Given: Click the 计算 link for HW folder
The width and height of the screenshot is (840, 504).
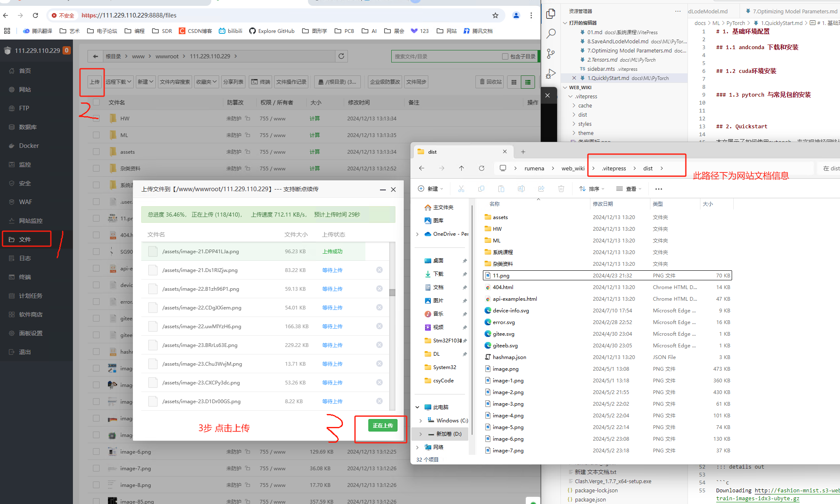Looking at the screenshot, I should click(315, 118).
